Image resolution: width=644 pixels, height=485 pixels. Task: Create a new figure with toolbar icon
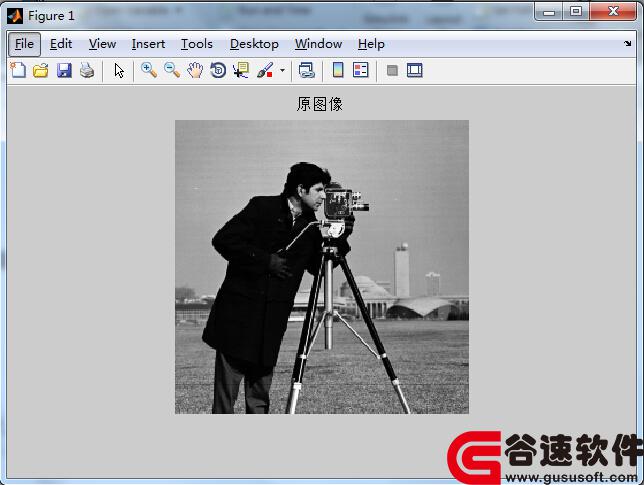[x=18, y=70]
